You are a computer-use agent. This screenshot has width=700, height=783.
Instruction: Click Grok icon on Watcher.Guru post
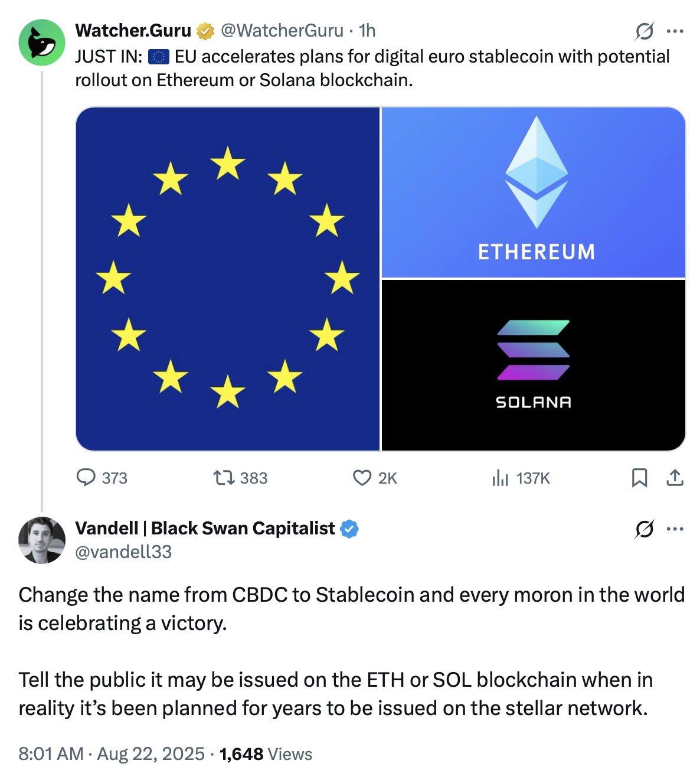(644, 31)
